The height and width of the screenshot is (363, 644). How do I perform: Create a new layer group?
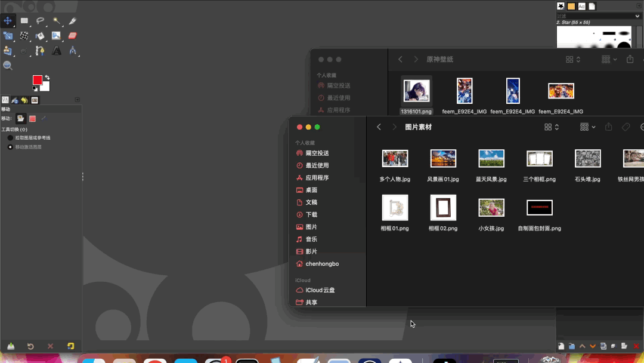[572, 346]
